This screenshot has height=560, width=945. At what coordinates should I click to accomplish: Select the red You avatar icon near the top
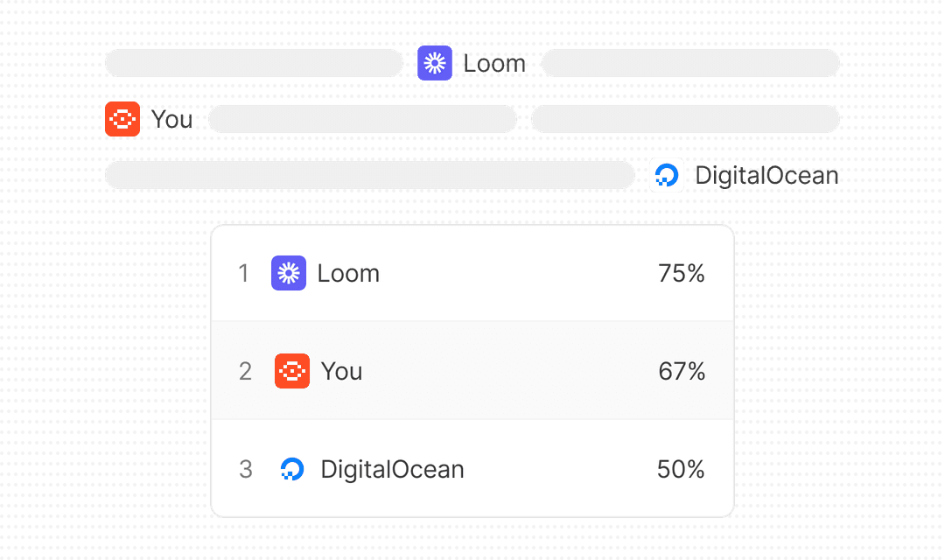coord(122,118)
